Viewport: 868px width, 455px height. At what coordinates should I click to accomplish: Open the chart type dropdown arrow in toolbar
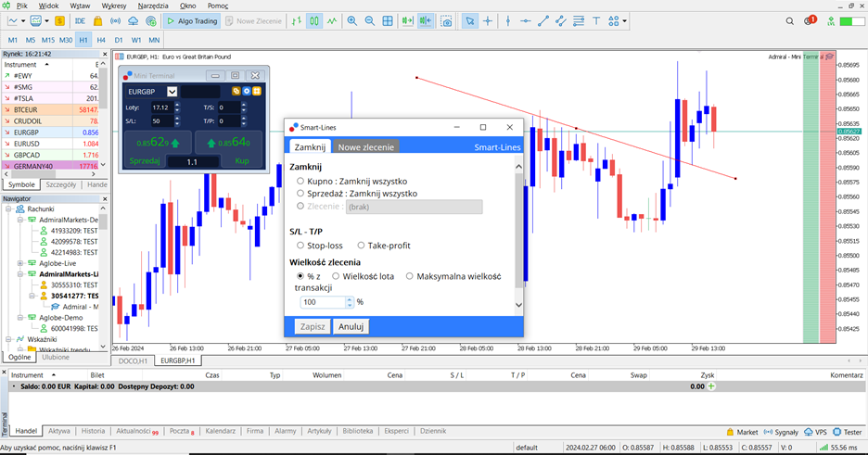point(23,21)
